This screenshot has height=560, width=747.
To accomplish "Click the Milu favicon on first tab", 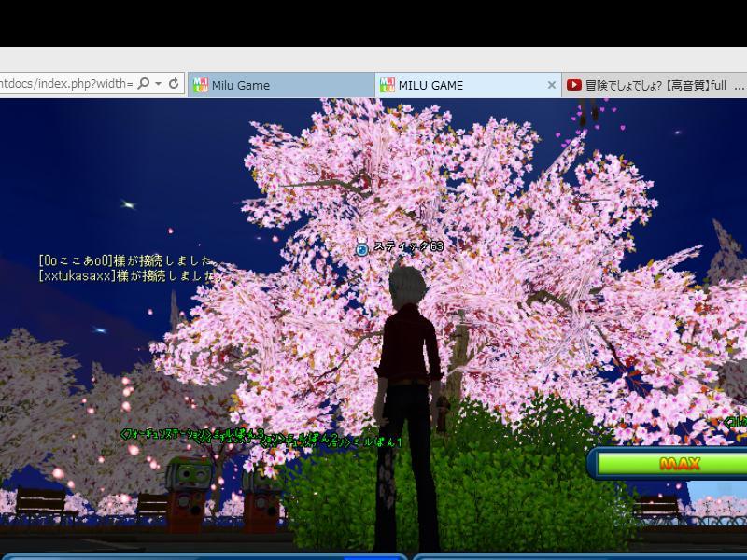I will [x=200, y=85].
